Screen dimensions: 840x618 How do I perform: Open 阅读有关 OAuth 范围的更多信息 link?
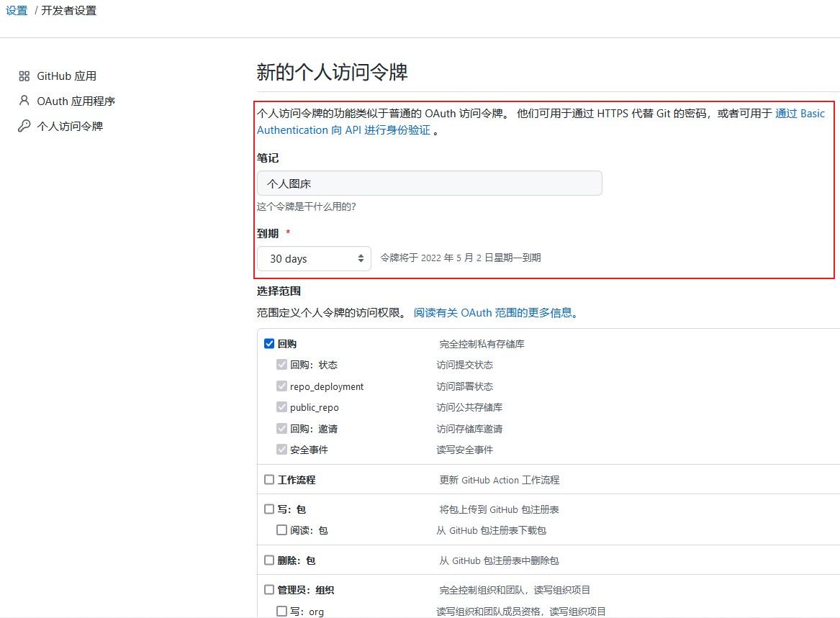pos(495,313)
